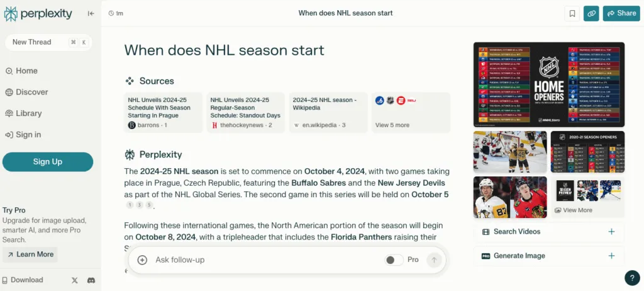The height and width of the screenshot is (291, 644).
Task: Open Library in the sidebar
Action: tap(23, 113)
